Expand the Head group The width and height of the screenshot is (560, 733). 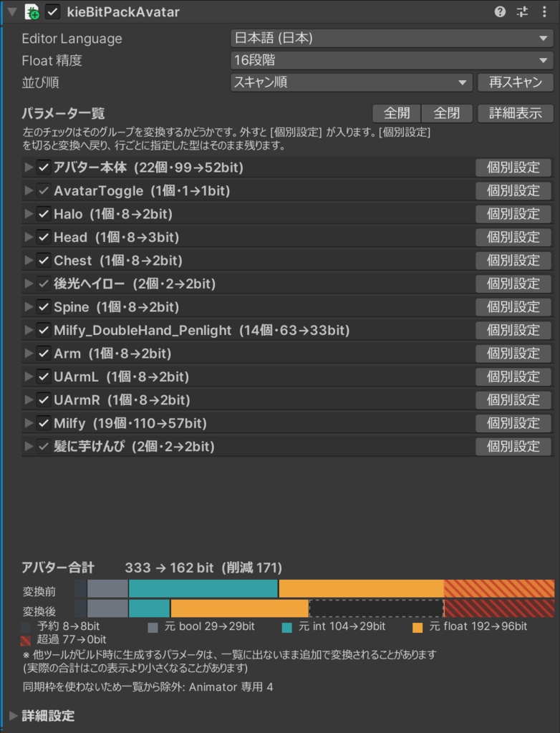pyautogui.click(x=29, y=237)
